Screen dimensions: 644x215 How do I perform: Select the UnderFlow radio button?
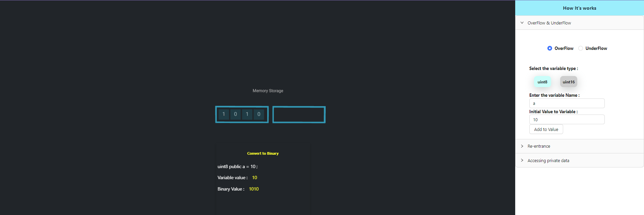[x=580, y=48]
